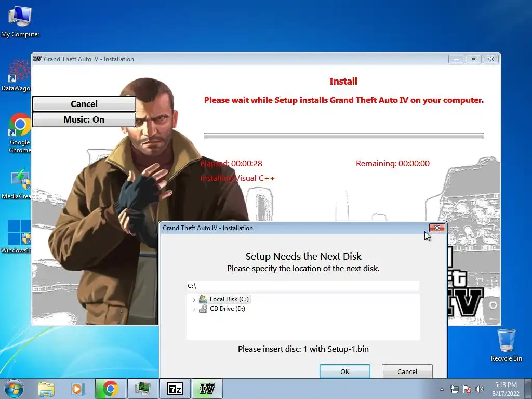Click the Local Disk (C:) drive icon
This screenshot has height=399, width=532.
coord(203,299)
